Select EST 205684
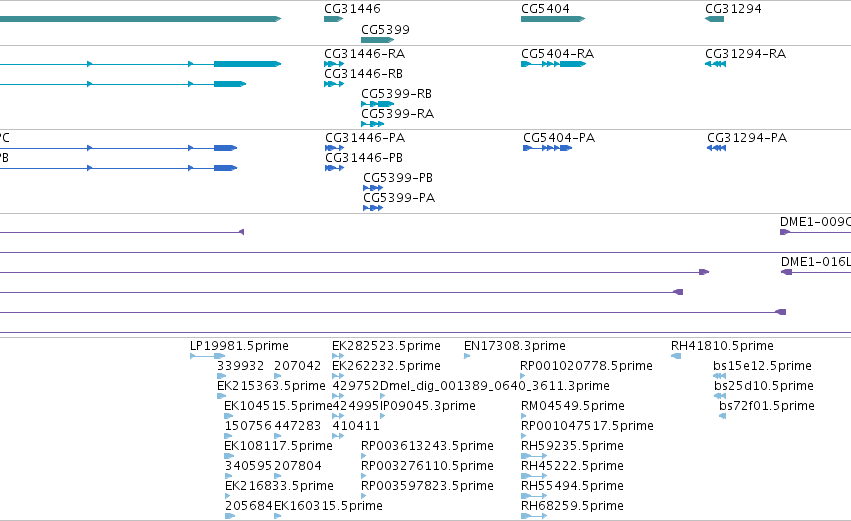The width and height of the screenshot is (851, 521). click(249, 507)
